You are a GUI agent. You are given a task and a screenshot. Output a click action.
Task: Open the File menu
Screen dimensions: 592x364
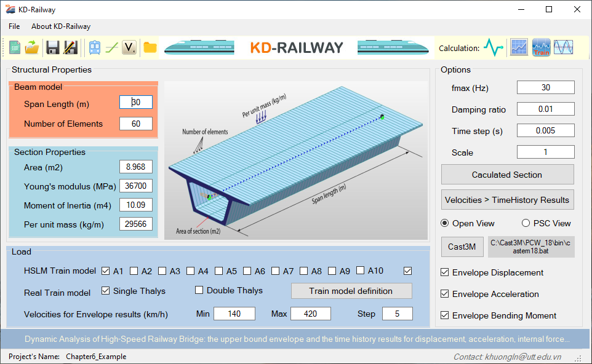tap(14, 26)
